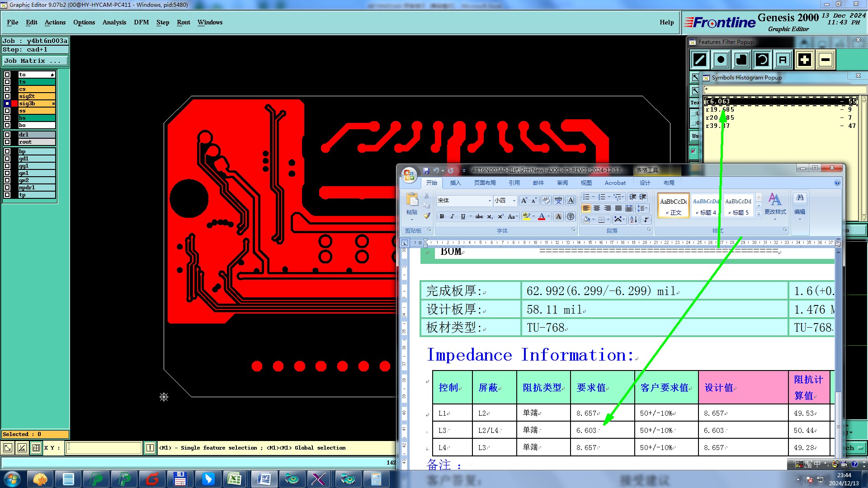
Task: Click the Format Painter brush icon
Action: tap(426, 216)
